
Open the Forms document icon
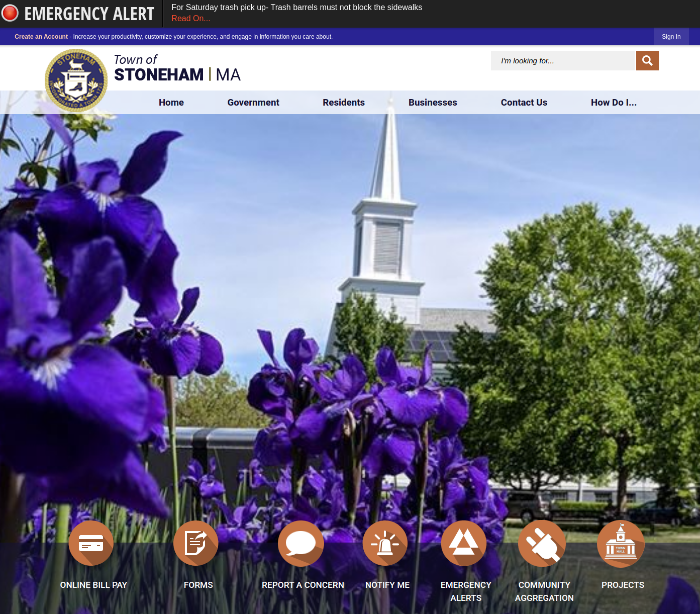click(195, 543)
